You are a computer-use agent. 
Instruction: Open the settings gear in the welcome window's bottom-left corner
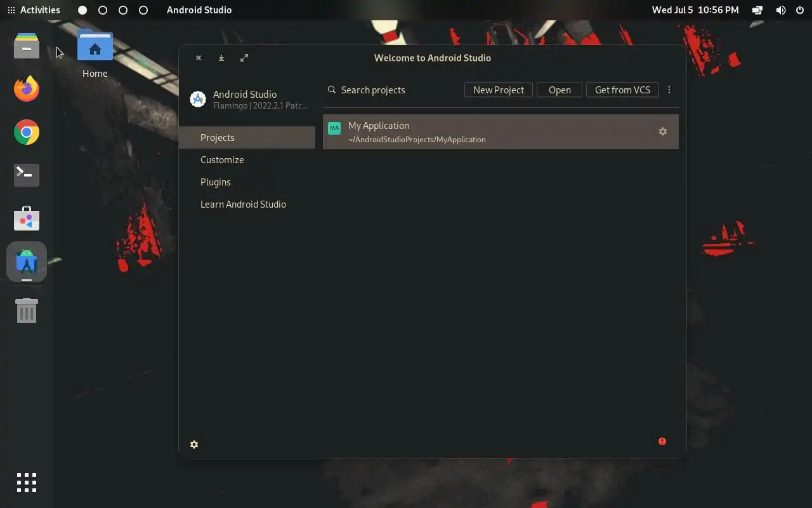[x=194, y=444]
